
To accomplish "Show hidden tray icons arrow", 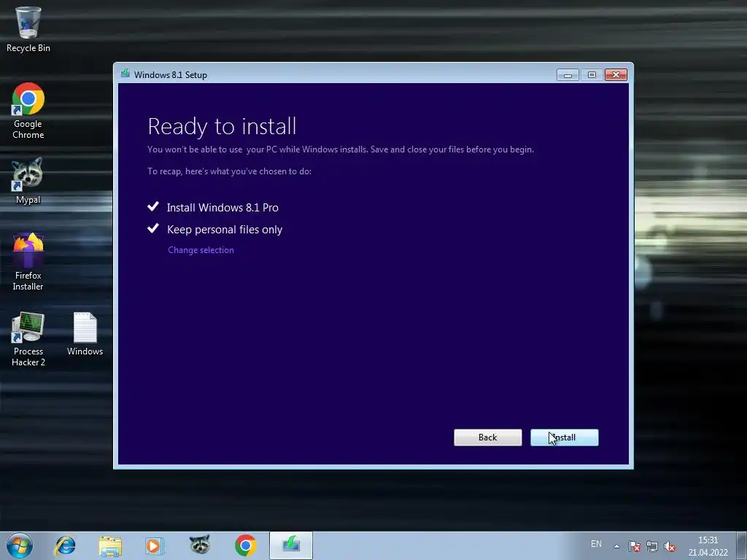I will pos(616,546).
